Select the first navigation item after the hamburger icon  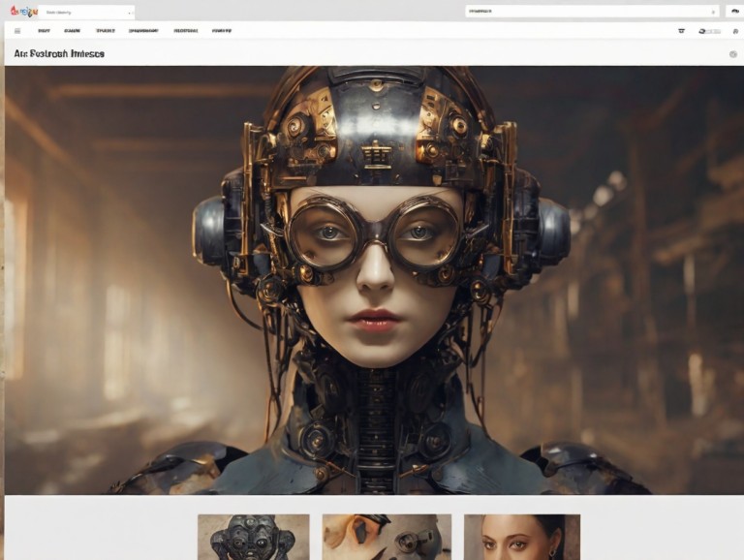(45, 31)
